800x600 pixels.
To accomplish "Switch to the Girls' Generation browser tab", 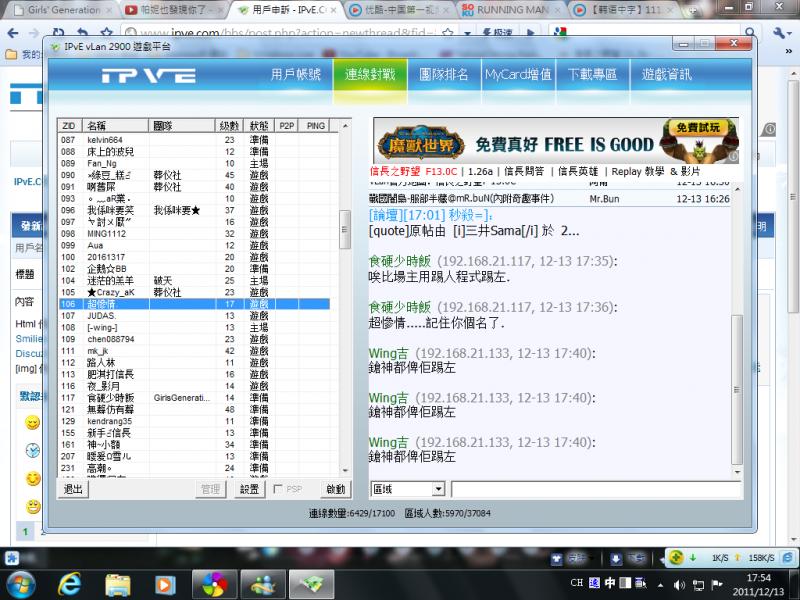I will click(63, 10).
